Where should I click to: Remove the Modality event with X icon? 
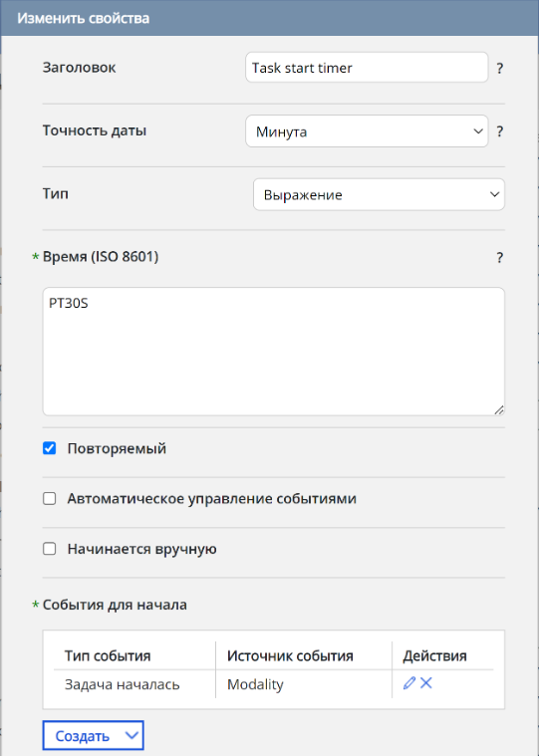426,683
